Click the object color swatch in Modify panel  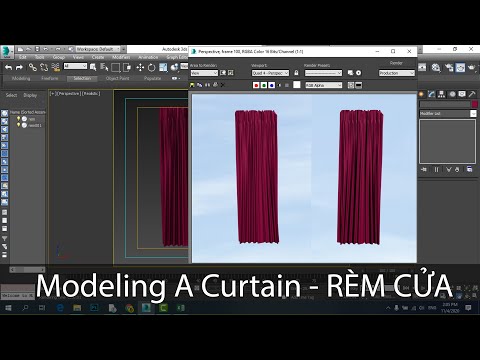(474, 104)
